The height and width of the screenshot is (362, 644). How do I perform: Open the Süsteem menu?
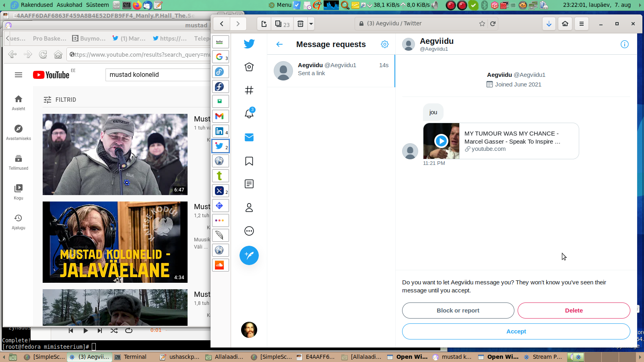[x=97, y=5]
